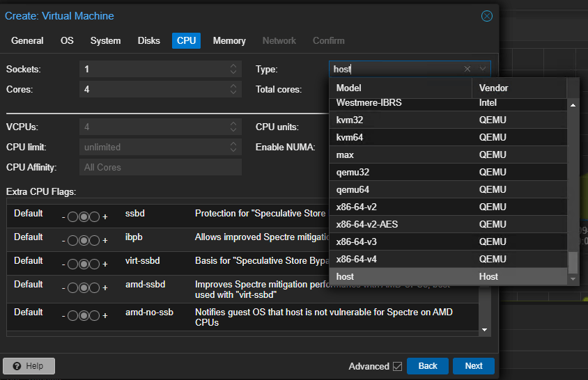Viewport: 588px width, 380px height.
Task: Select the CPU tab
Action: tap(187, 40)
